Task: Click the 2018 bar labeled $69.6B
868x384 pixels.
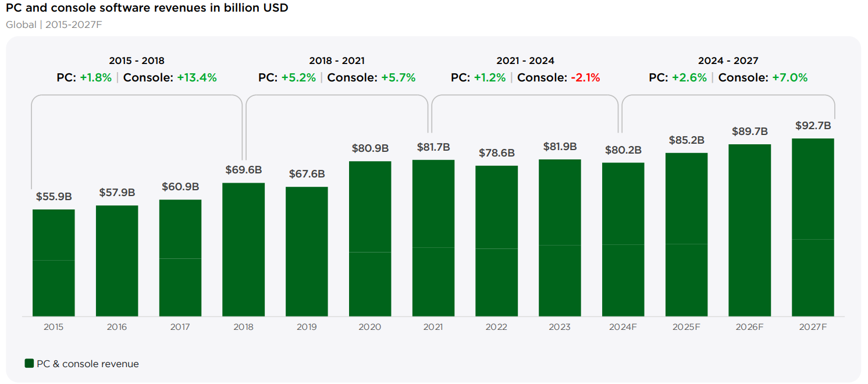Action: tap(244, 250)
